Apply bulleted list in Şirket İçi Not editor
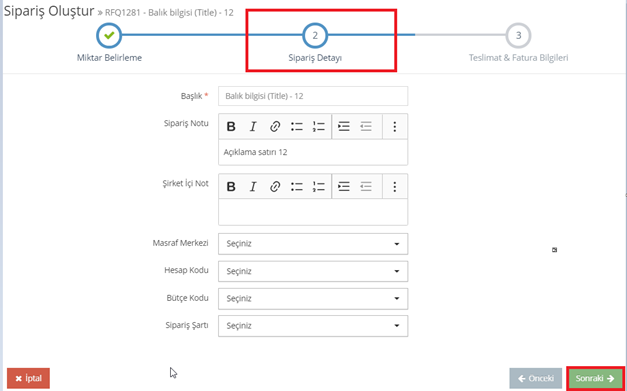Screen dimensions: 627x391 pos(296,186)
